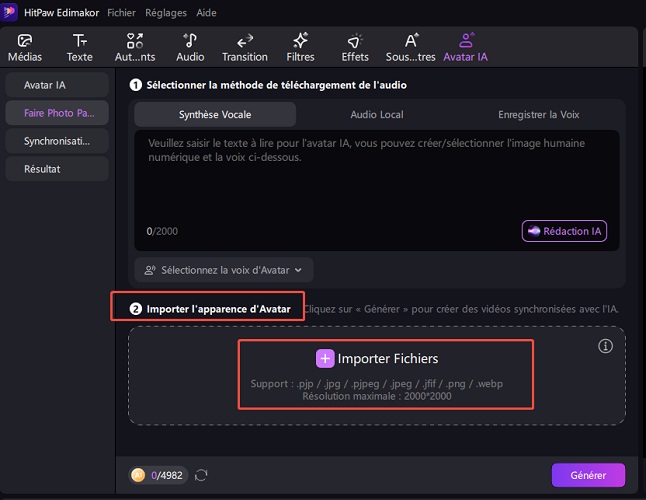
Task: Click the 0/4982 credits counter
Action: point(166,475)
